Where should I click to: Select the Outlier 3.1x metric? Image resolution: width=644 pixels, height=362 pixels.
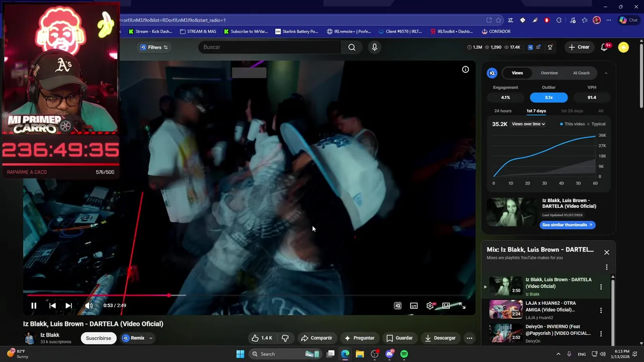coord(549,98)
